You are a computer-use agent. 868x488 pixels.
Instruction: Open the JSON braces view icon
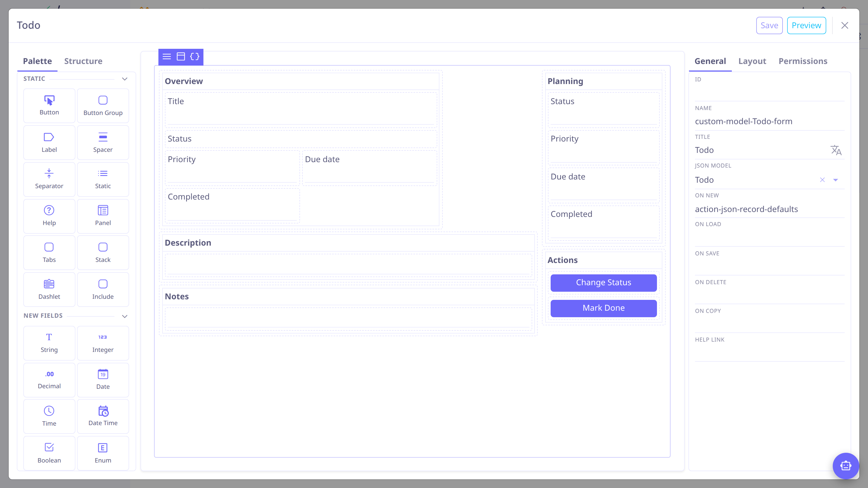[x=195, y=57]
